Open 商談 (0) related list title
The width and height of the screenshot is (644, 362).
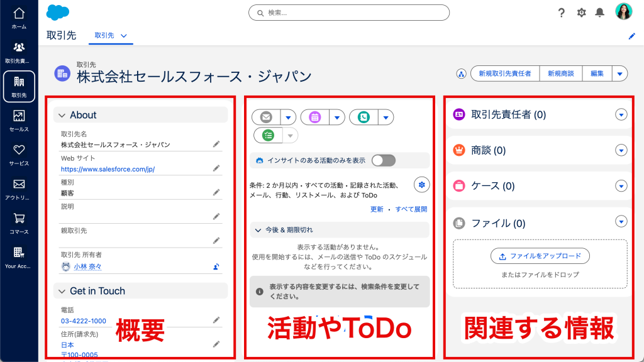[488, 150]
